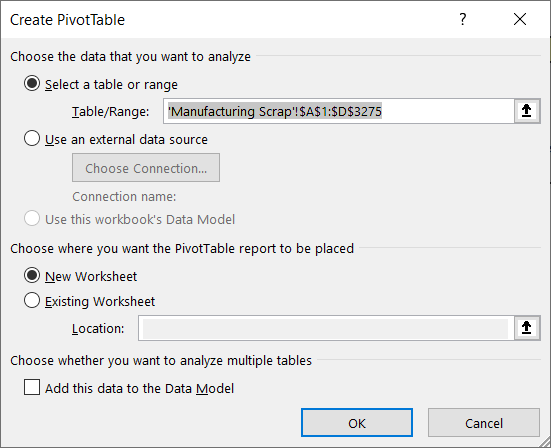The width and height of the screenshot is (551, 448).
Task: Enable 'Add this data to the Data Model'
Action: (32, 387)
